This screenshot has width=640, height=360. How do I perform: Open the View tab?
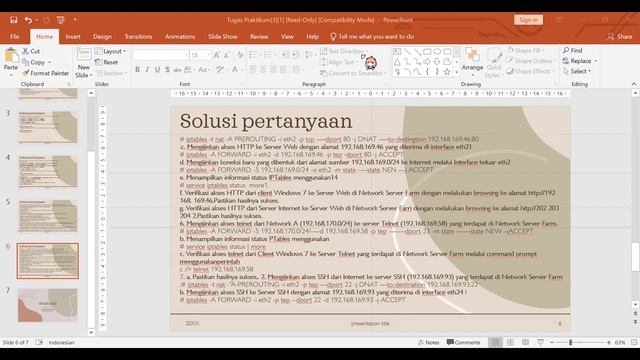click(x=287, y=36)
